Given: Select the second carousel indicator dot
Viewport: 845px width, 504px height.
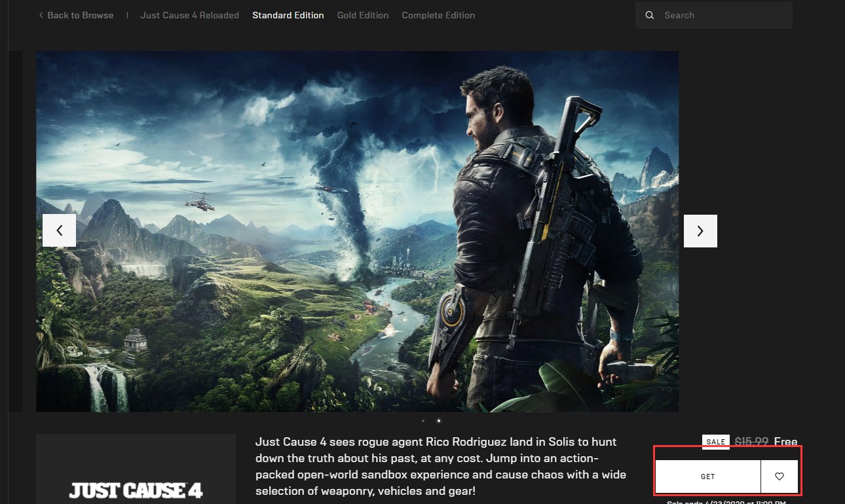Looking at the screenshot, I should click(438, 421).
